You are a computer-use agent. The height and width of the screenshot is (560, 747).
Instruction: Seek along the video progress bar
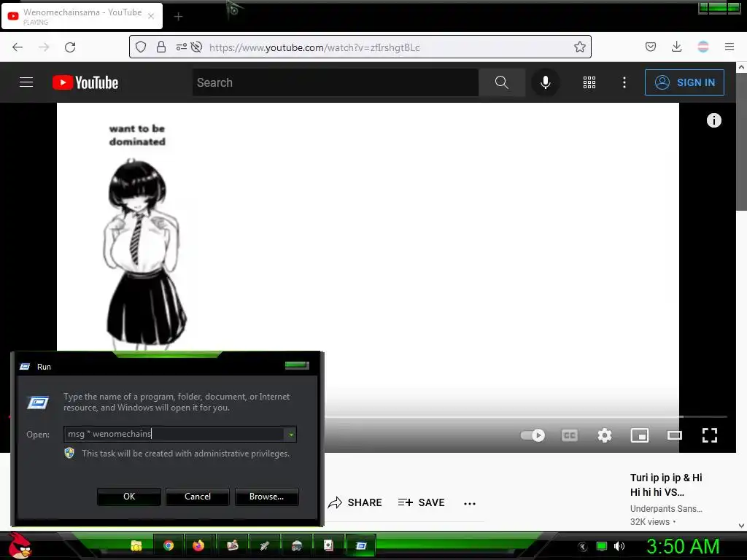click(526, 416)
